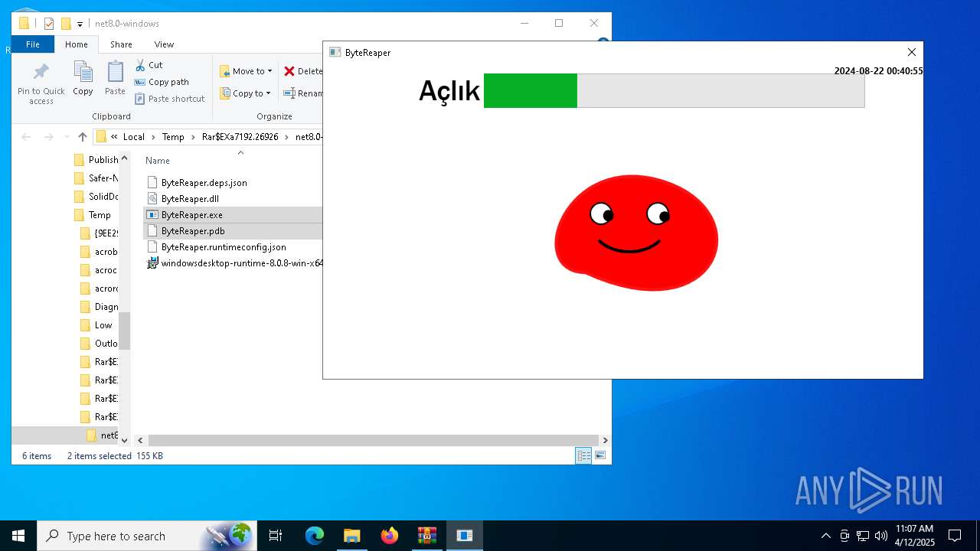Launch Microsoft Edge from the taskbar
This screenshot has width=980, height=551.
315,536
